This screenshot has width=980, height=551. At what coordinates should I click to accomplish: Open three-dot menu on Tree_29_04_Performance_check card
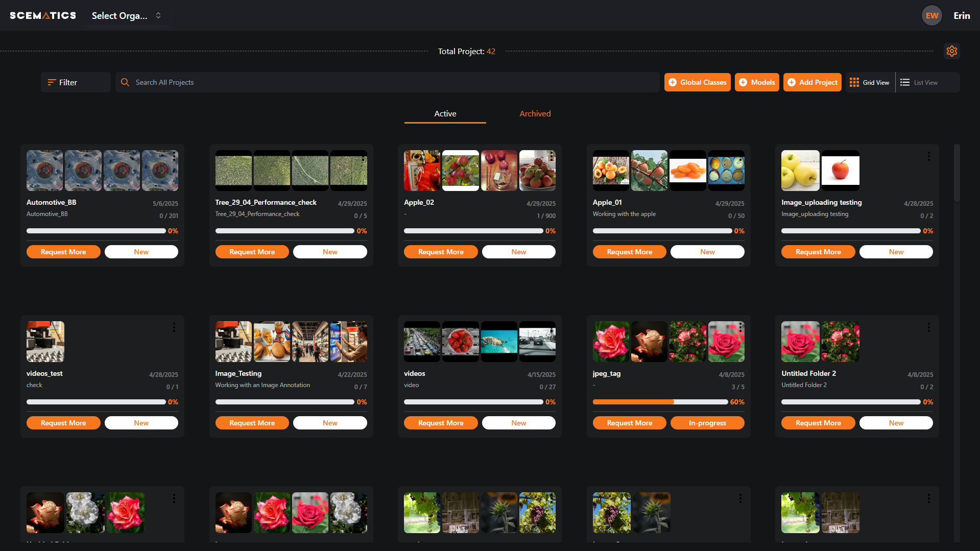(363, 157)
